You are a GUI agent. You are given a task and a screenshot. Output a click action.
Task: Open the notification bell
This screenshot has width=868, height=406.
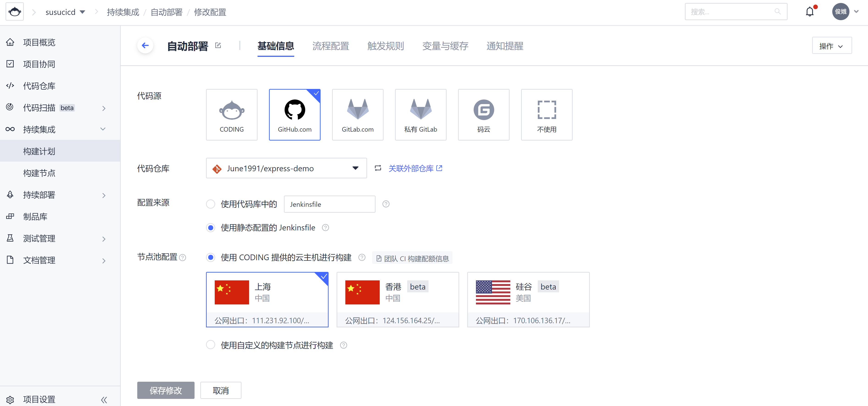tap(809, 12)
